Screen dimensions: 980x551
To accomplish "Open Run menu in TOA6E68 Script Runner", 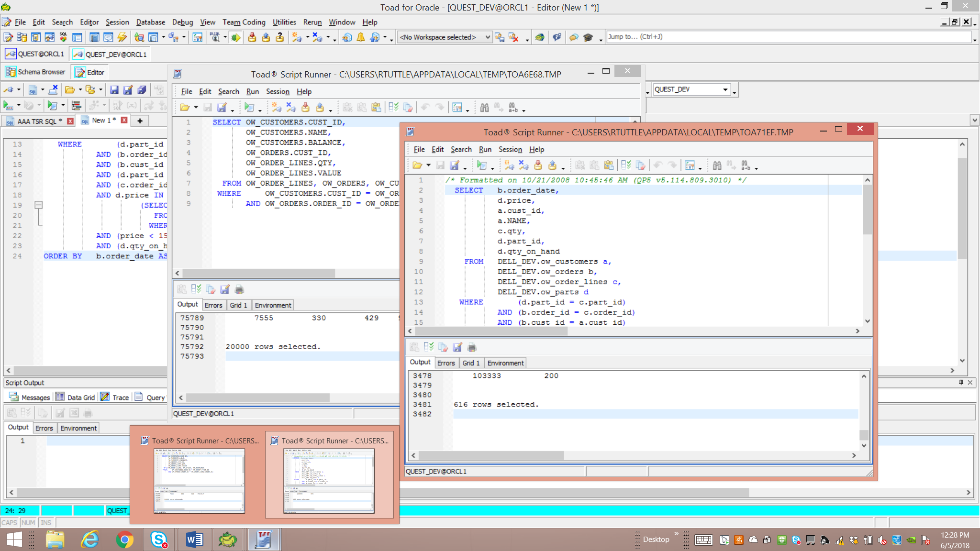I will pyautogui.click(x=253, y=92).
